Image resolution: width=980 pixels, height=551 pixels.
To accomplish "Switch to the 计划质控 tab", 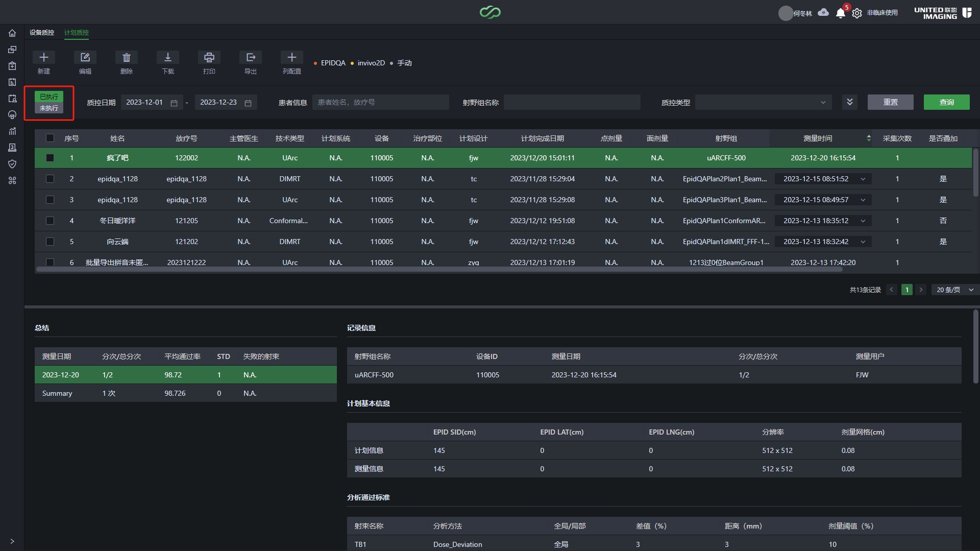I will [x=77, y=32].
